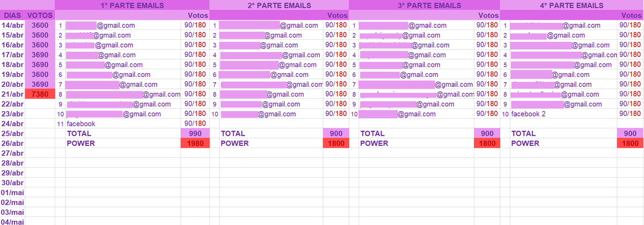Select the 23/abr date cell
The height and width of the screenshot is (225, 644).
pos(12,114)
